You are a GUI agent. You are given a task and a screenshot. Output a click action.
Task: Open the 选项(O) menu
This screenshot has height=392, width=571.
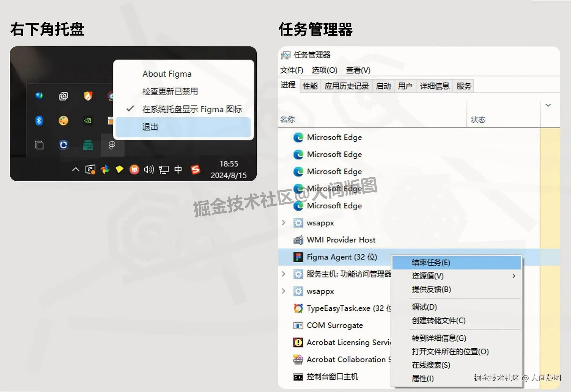pos(324,70)
